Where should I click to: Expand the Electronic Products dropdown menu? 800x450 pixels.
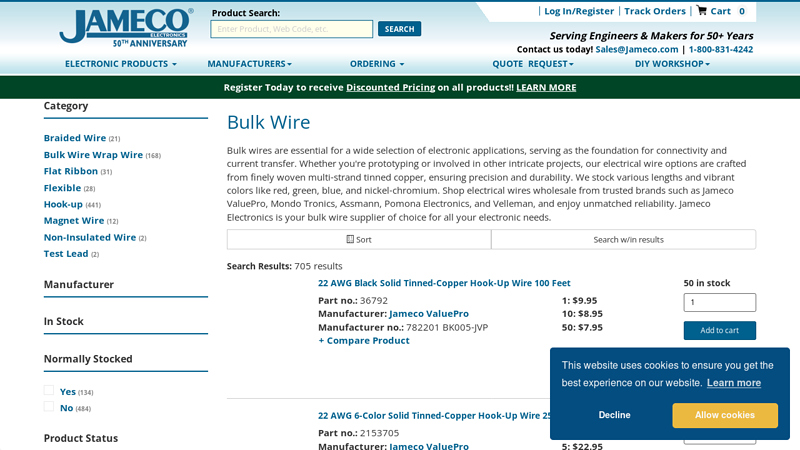(120, 64)
